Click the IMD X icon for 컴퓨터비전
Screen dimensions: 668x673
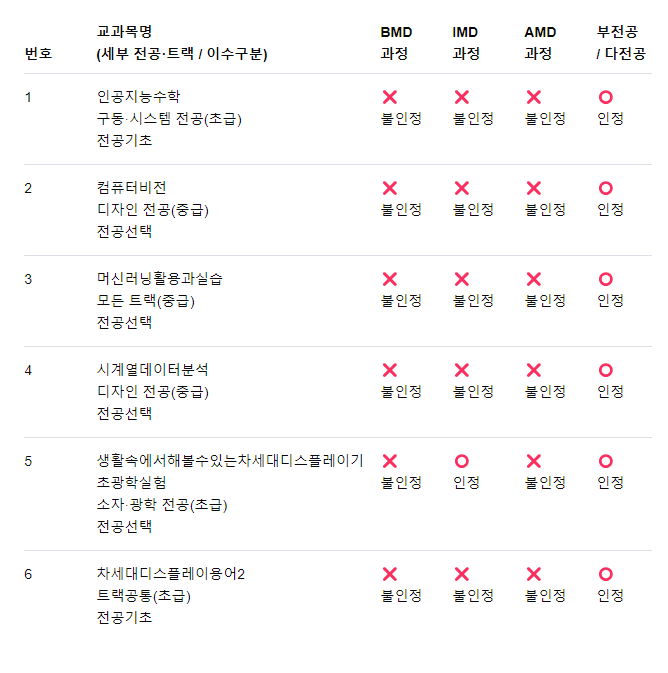(x=462, y=188)
